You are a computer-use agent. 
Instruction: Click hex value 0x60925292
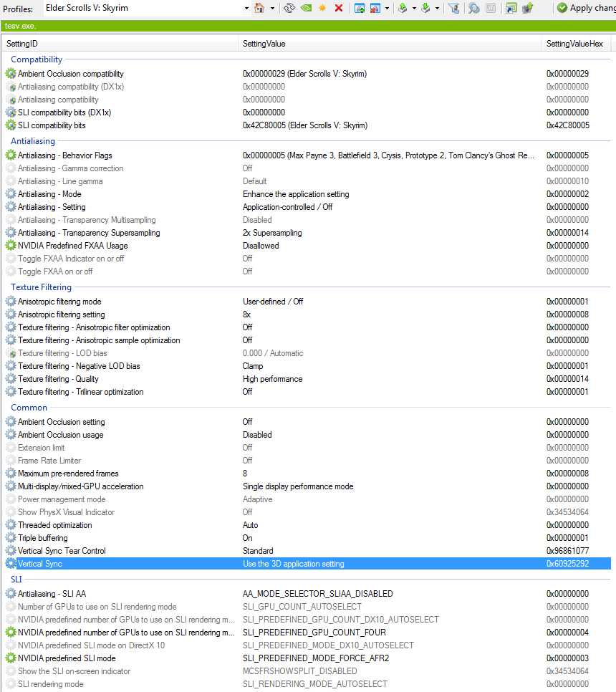point(567,564)
